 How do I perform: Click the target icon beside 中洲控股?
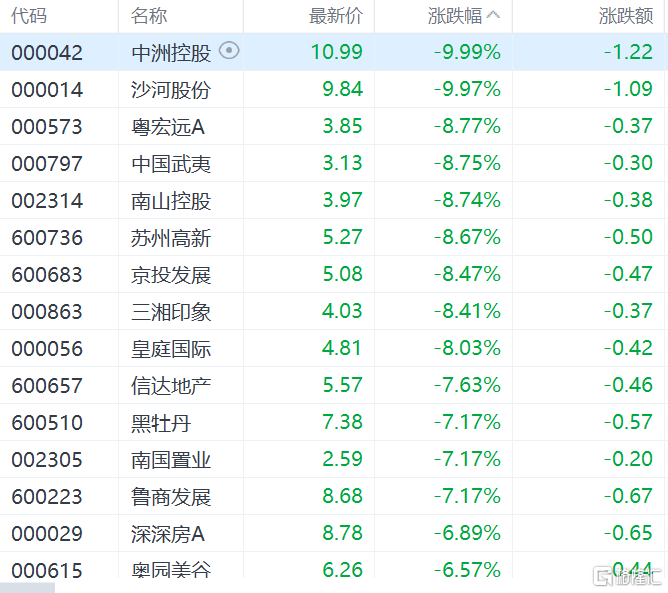click(229, 51)
